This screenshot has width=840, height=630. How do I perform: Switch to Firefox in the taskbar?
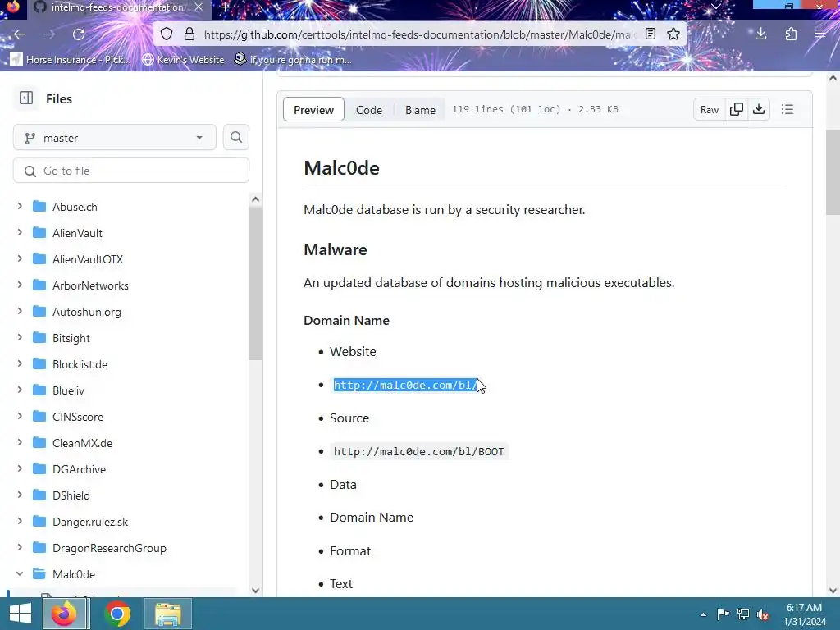click(64, 614)
